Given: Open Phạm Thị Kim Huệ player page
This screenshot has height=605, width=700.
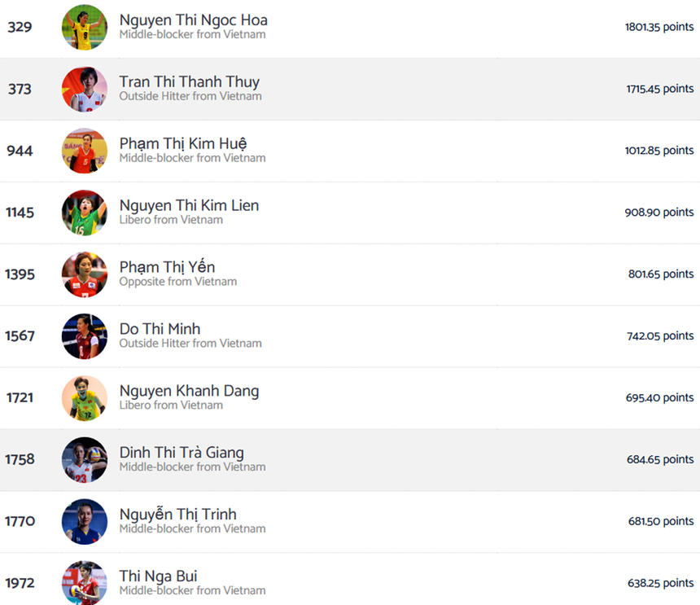Looking at the screenshot, I should [183, 144].
